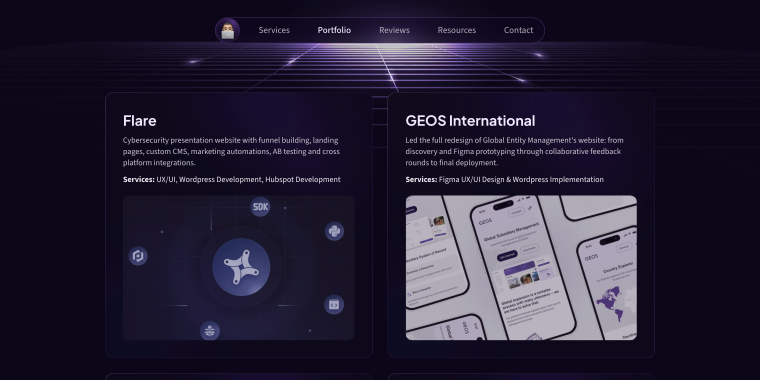Go to the Portfolio nav item

pyautogui.click(x=334, y=30)
